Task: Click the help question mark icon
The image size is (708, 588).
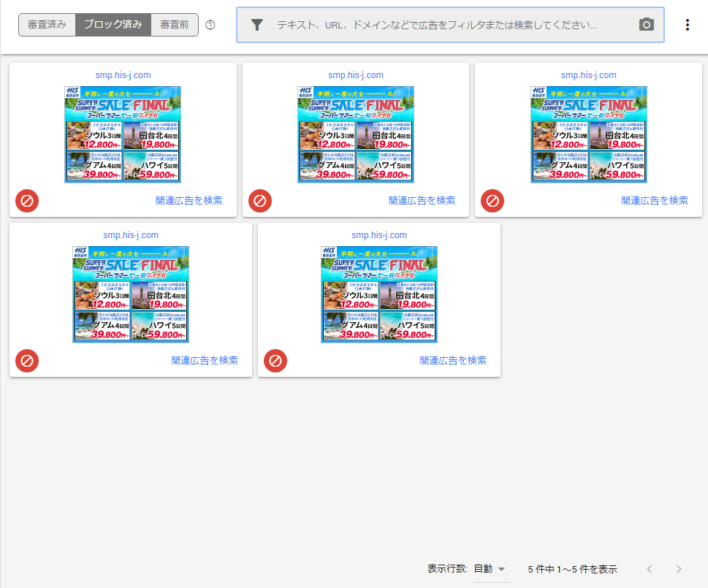Action: (210, 25)
